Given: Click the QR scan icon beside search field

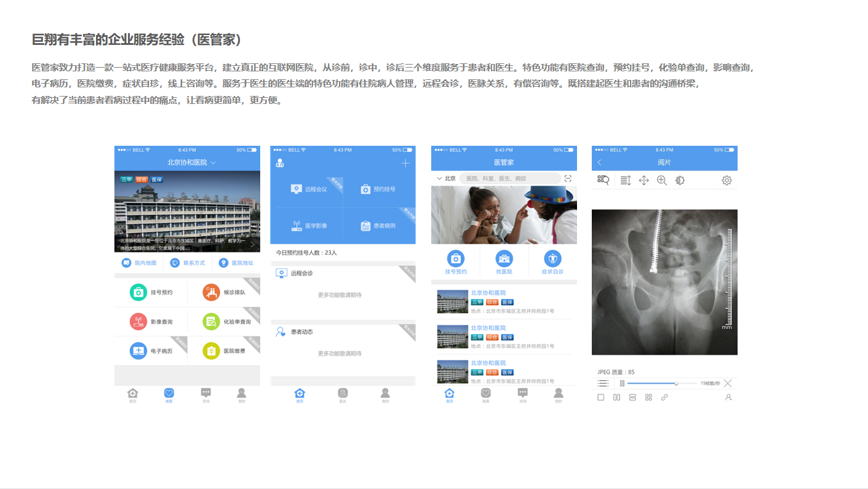Looking at the screenshot, I should tap(568, 178).
